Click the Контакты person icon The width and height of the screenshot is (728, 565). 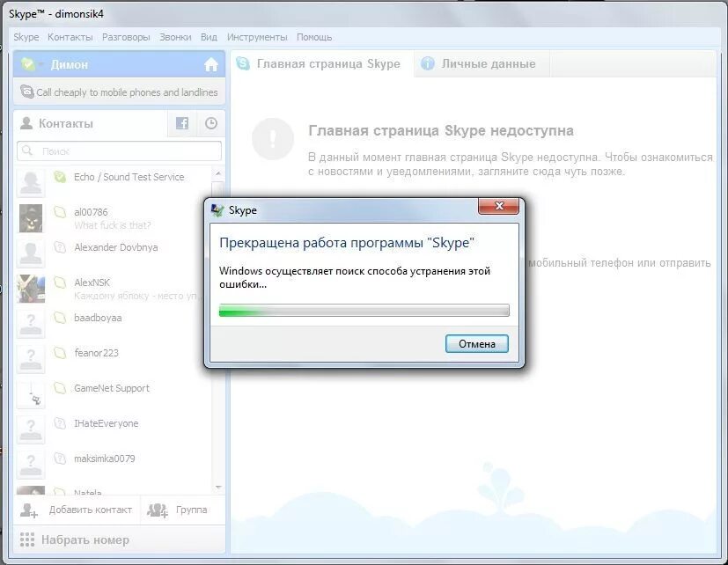pyautogui.click(x=26, y=123)
